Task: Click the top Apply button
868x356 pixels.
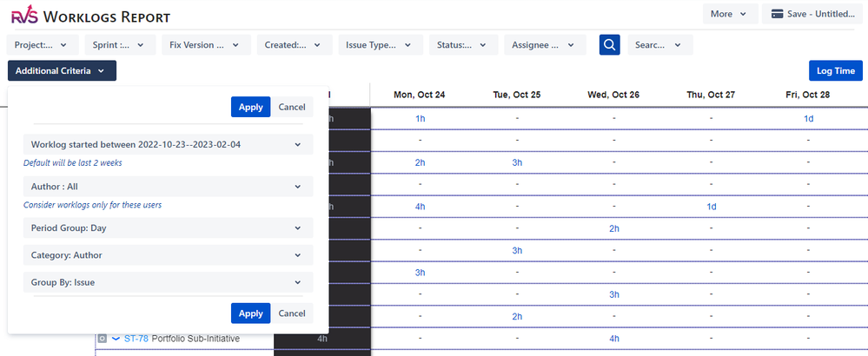Action: coord(251,108)
